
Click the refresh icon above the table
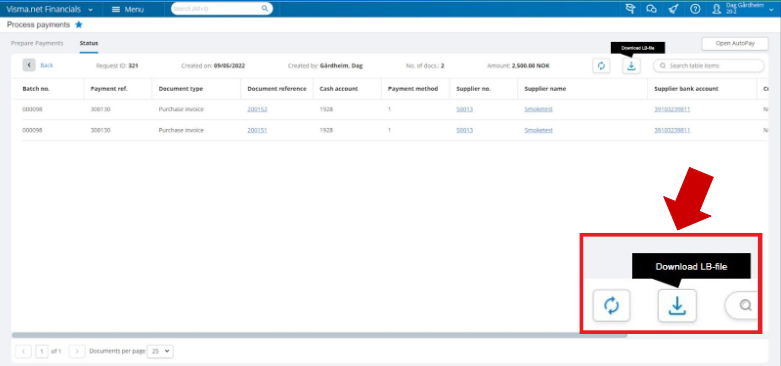pos(601,66)
